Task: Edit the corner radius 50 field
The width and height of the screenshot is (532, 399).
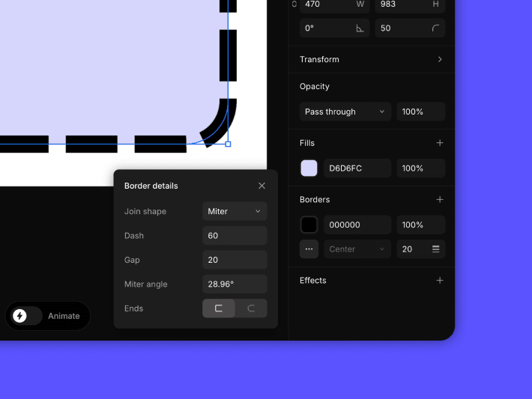Action: tap(410, 28)
